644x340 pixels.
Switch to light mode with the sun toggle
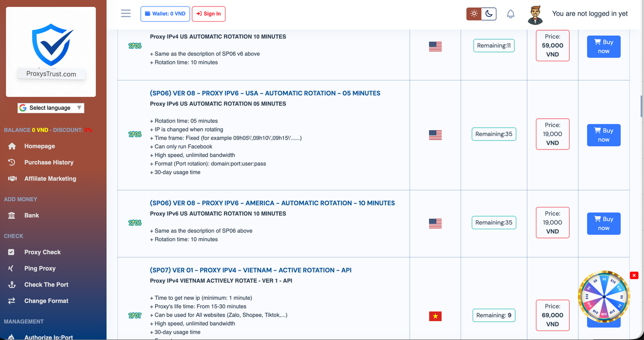point(474,14)
